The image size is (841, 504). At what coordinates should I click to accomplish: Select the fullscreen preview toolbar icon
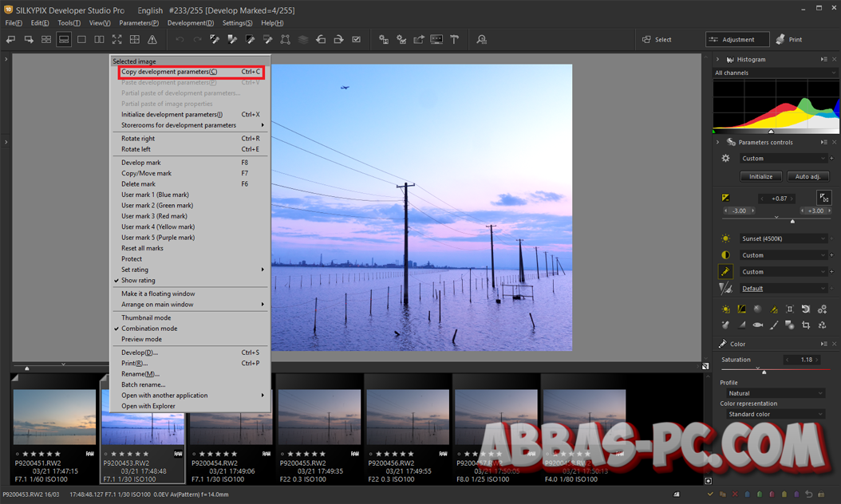(x=116, y=39)
